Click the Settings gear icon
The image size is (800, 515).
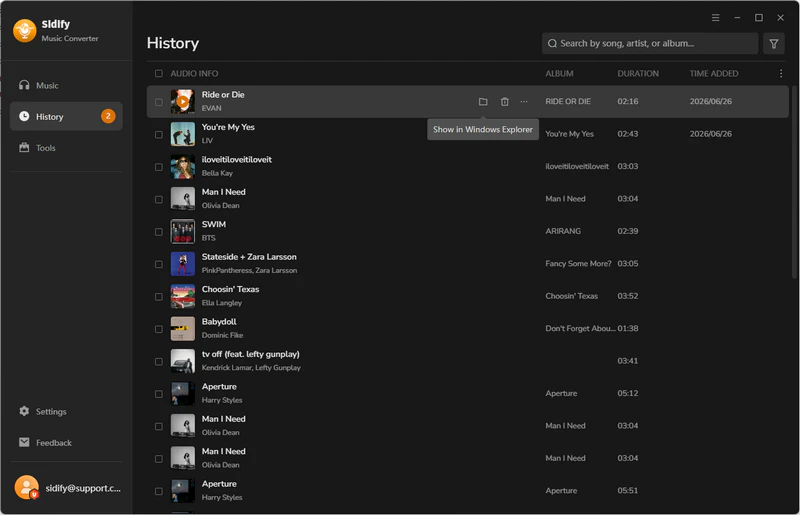24,411
